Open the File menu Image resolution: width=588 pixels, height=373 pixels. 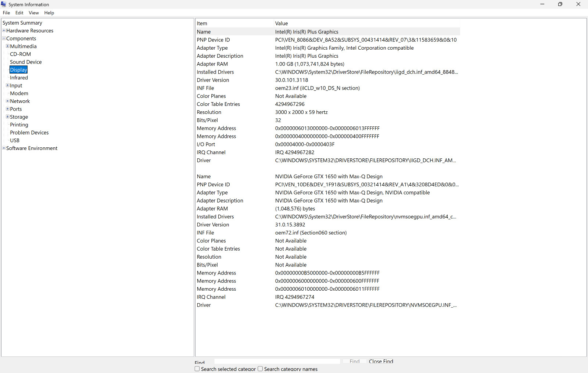click(x=7, y=13)
